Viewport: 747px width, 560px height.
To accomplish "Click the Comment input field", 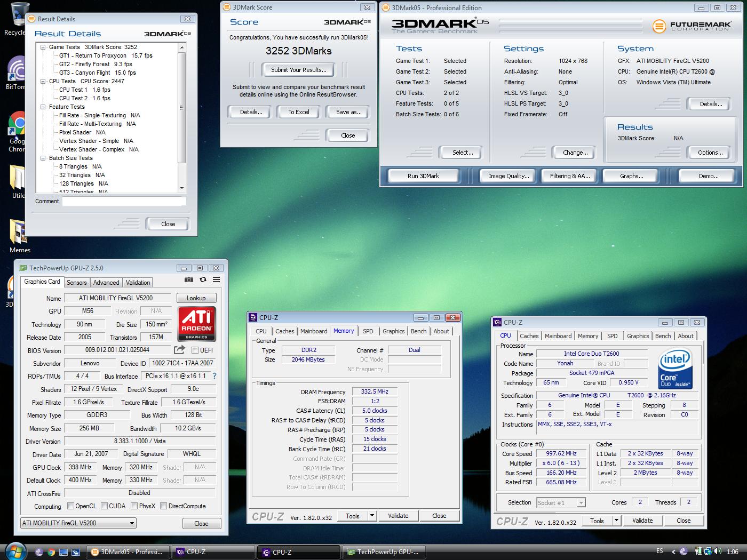I will [x=124, y=202].
